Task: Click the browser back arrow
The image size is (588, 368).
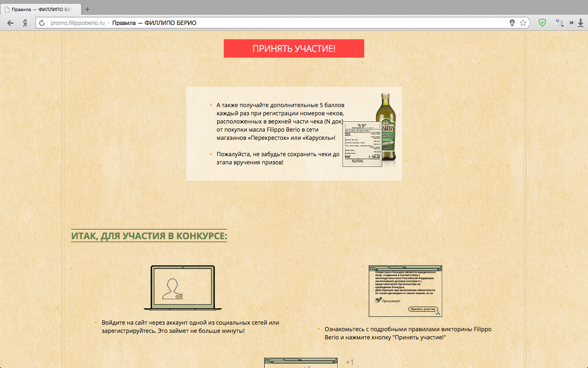Action: tap(11, 23)
